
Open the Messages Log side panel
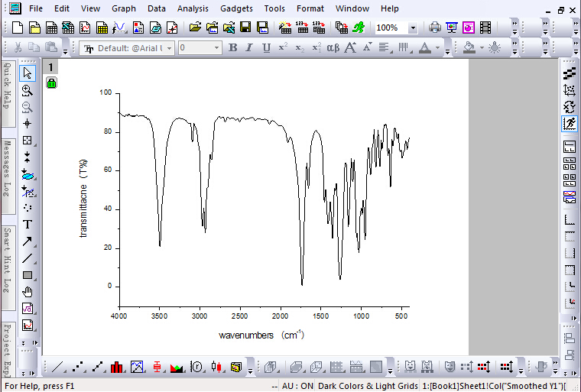coord(7,169)
